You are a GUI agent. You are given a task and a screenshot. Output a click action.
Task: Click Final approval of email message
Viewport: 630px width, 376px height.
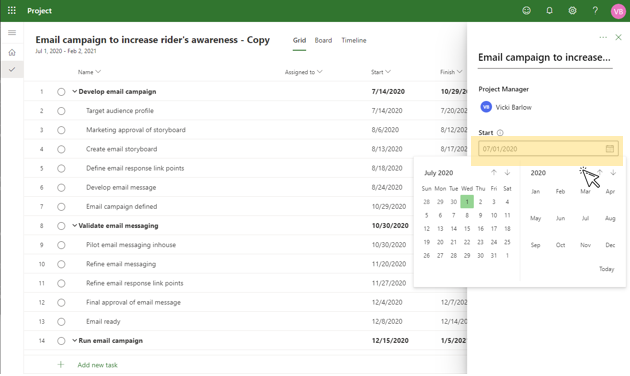(133, 302)
